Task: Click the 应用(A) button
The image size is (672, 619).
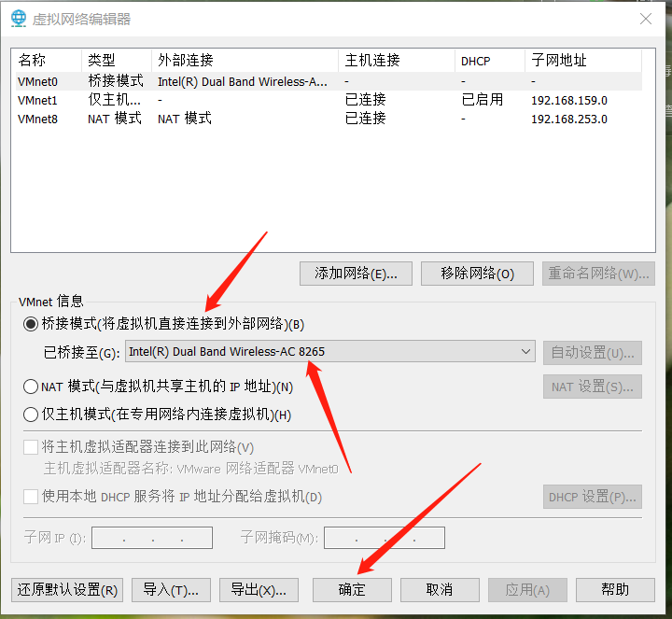Action: click(x=527, y=590)
